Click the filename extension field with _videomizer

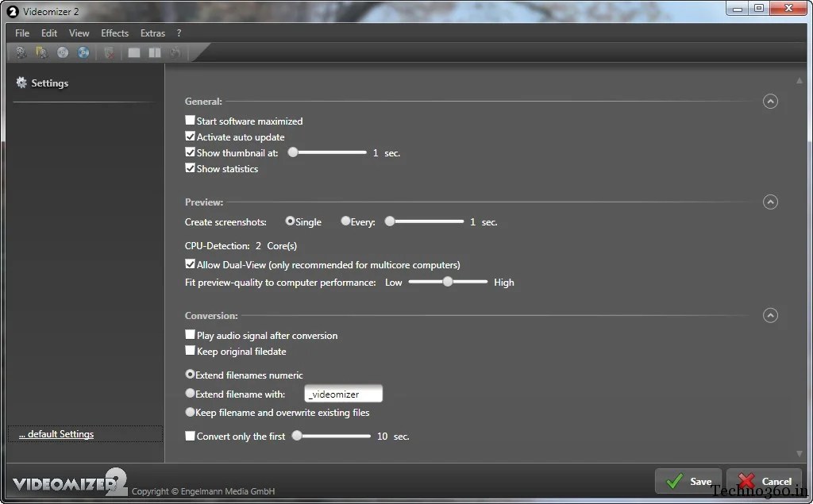(343, 394)
